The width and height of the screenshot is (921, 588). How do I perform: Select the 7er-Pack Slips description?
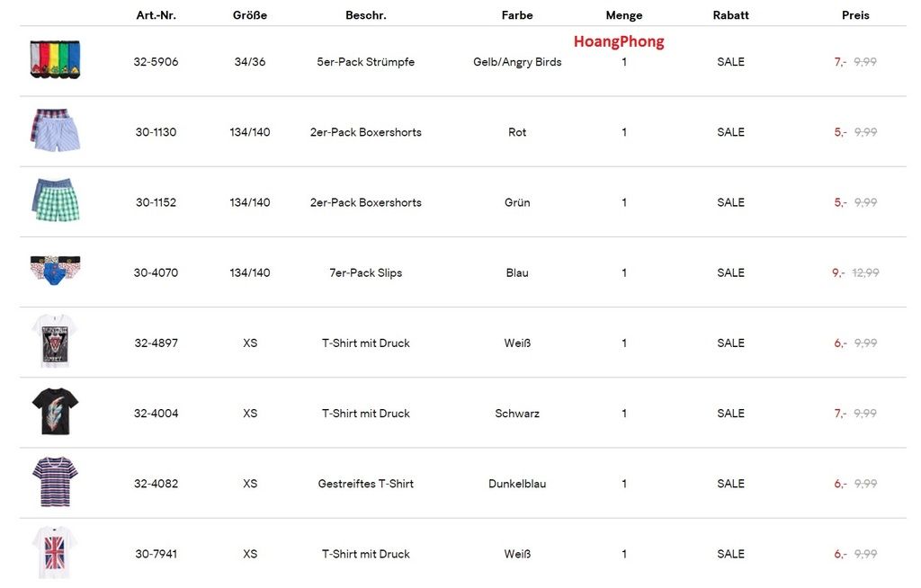[366, 272]
